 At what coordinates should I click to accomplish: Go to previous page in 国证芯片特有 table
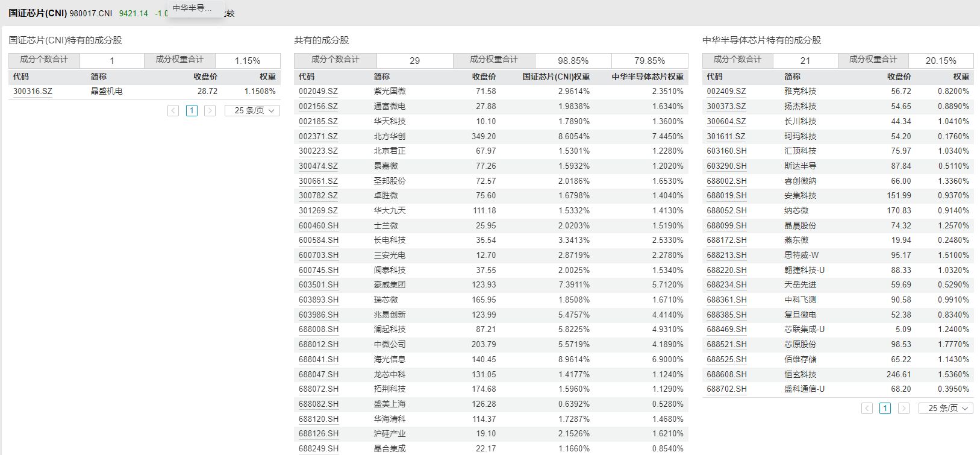(173, 111)
